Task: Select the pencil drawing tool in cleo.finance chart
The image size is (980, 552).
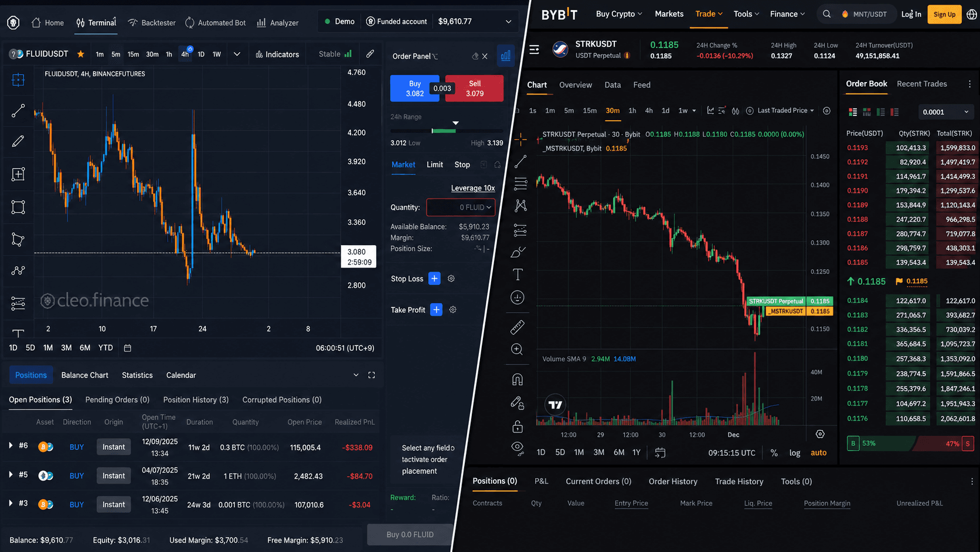Action: pyautogui.click(x=18, y=141)
